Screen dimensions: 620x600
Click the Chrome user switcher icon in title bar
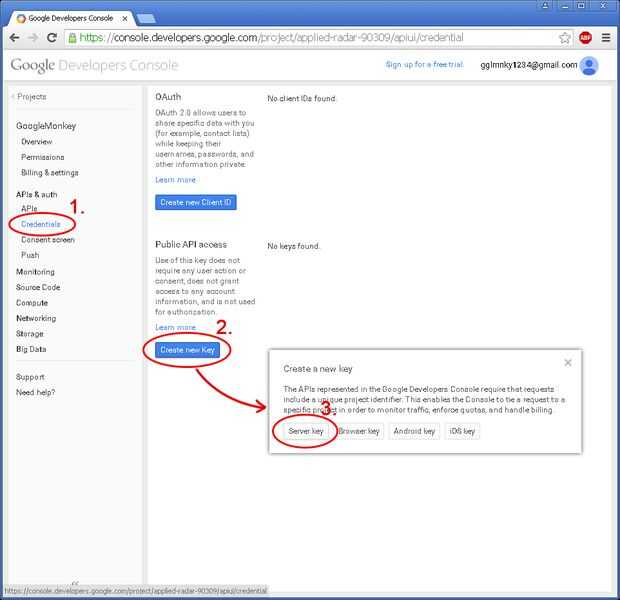[545, 6]
